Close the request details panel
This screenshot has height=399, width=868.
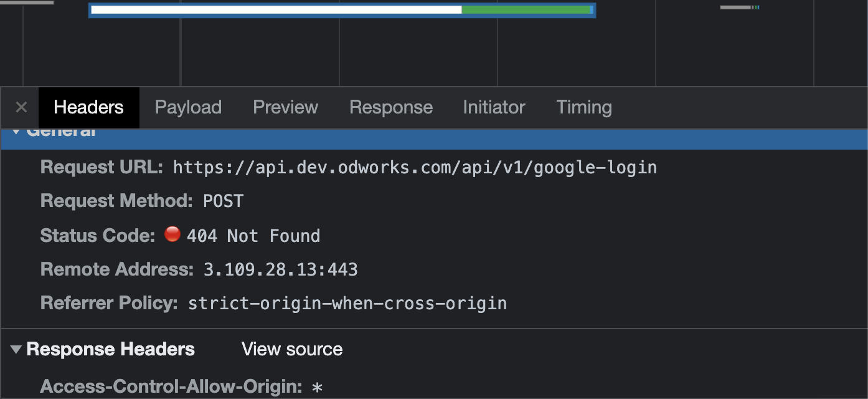(21, 107)
